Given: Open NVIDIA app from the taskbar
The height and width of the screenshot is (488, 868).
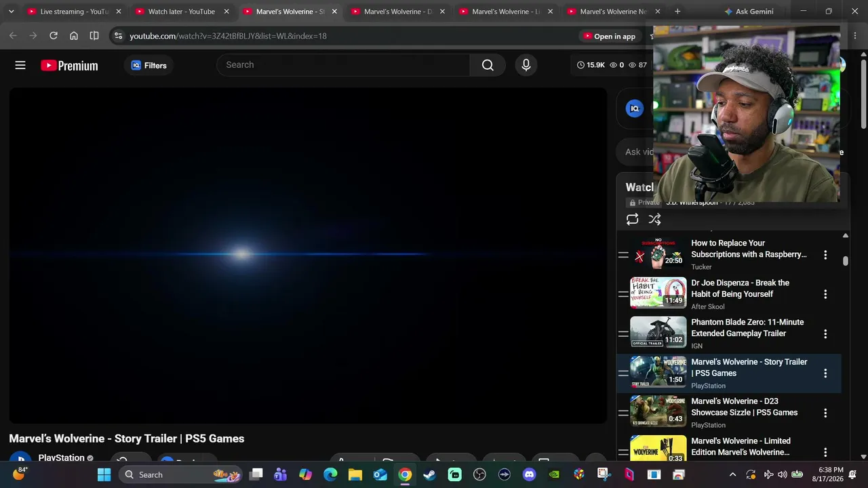Looking at the screenshot, I should pyautogui.click(x=554, y=474).
